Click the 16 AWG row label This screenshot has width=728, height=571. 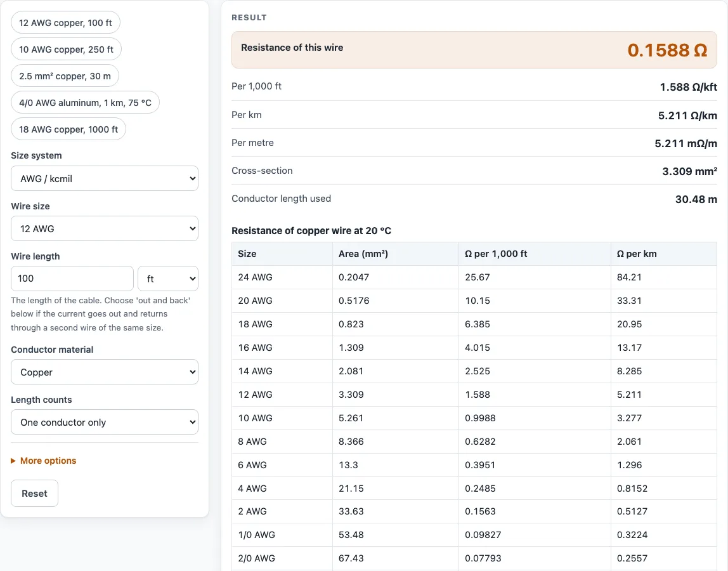255,348
